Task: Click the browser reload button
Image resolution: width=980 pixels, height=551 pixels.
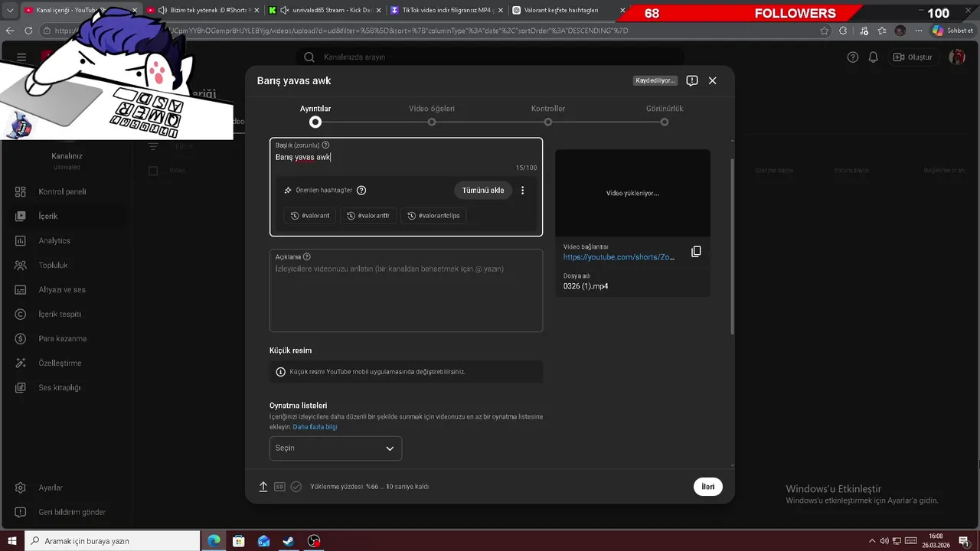Action: coord(28,31)
